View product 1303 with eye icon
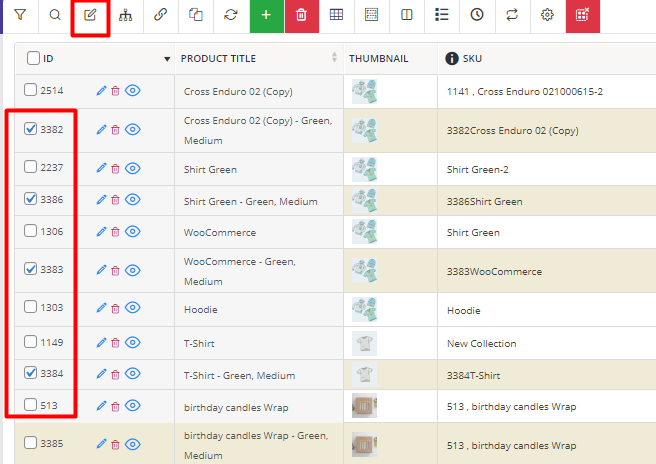Image resolution: width=656 pixels, height=464 pixels. (133, 308)
